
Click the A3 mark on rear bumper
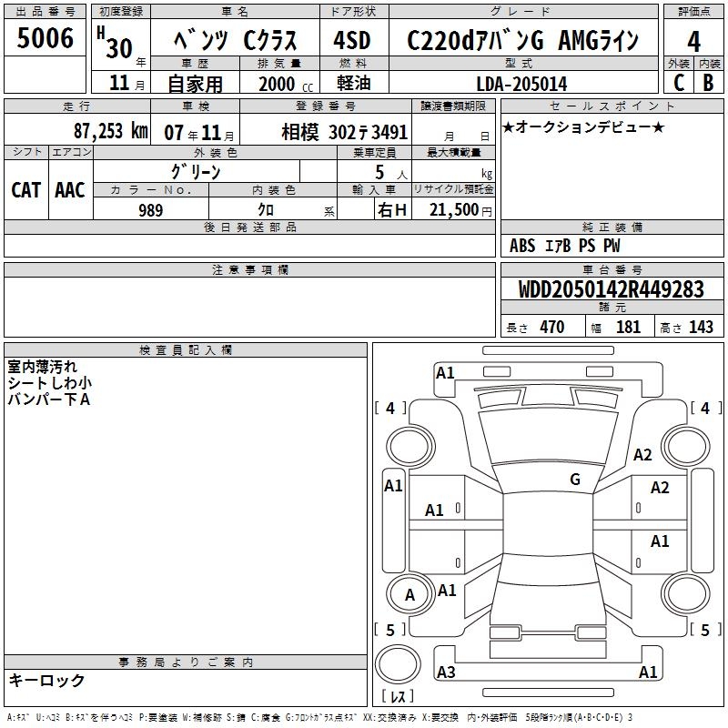coord(446,672)
